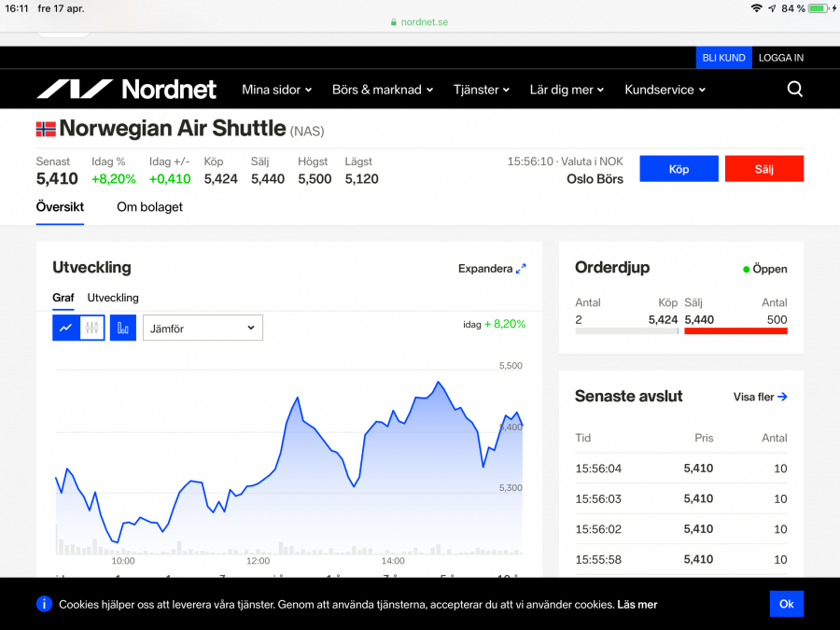Accept cookies with the Ok button
The height and width of the screenshot is (630, 840).
coord(786,604)
